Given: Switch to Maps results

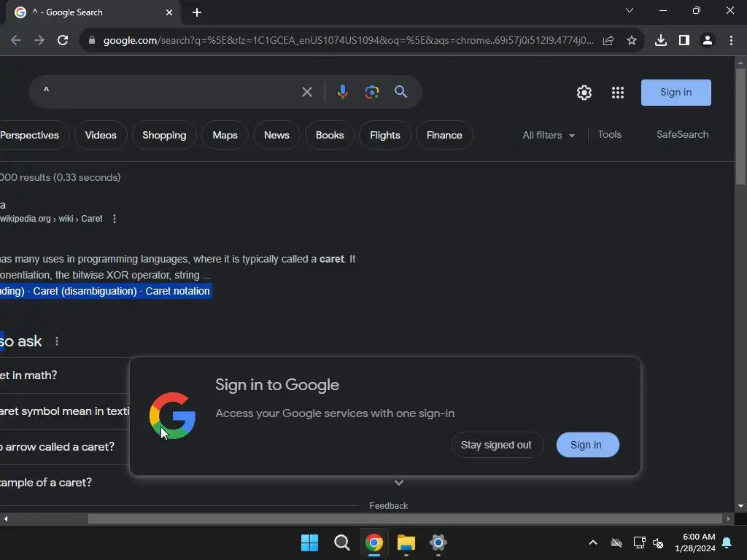Looking at the screenshot, I should click(225, 135).
